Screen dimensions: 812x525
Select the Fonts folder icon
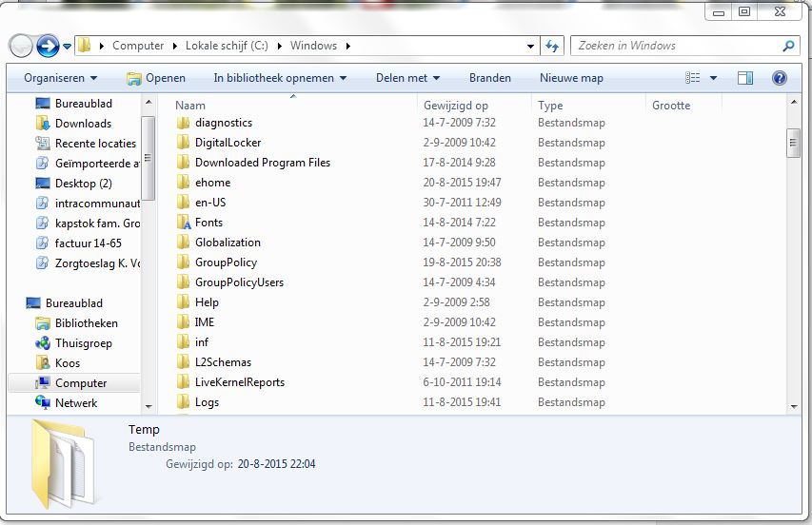point(184,223)
